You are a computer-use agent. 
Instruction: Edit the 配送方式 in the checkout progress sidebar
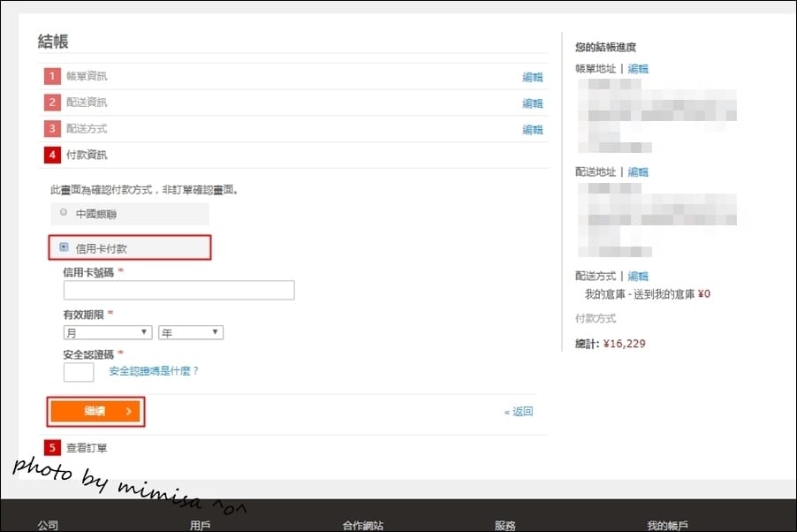[x=638, y=275]
